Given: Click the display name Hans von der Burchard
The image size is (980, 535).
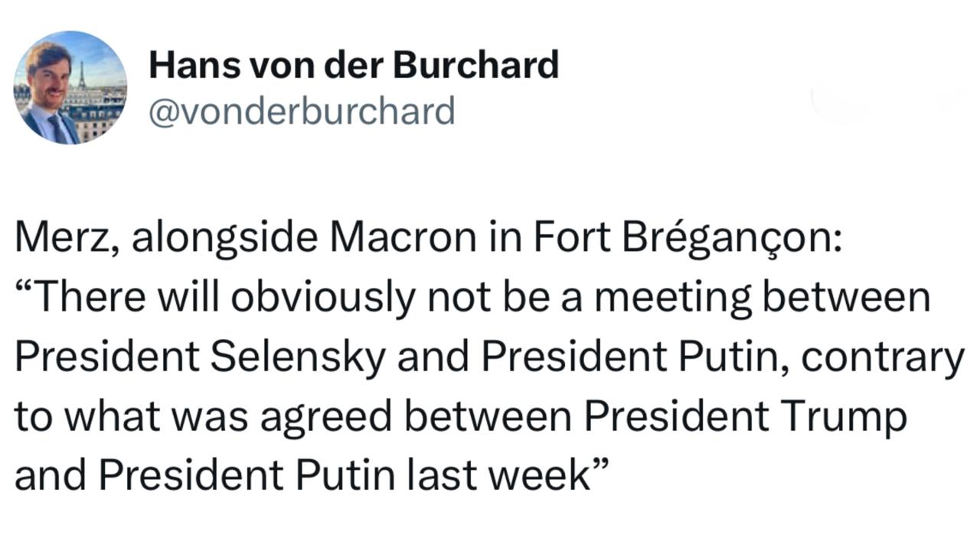Looking at the screenshot, I should tap(354, 65).
